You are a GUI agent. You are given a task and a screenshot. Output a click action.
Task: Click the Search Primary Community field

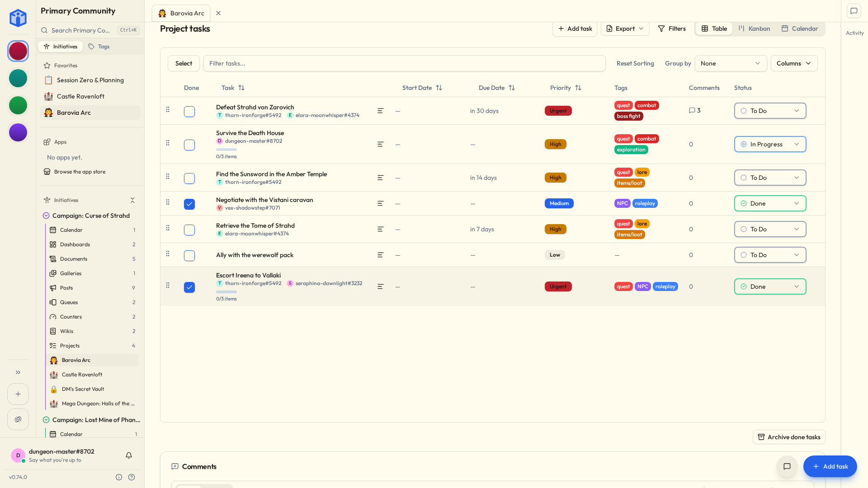[x=90, y=30]
